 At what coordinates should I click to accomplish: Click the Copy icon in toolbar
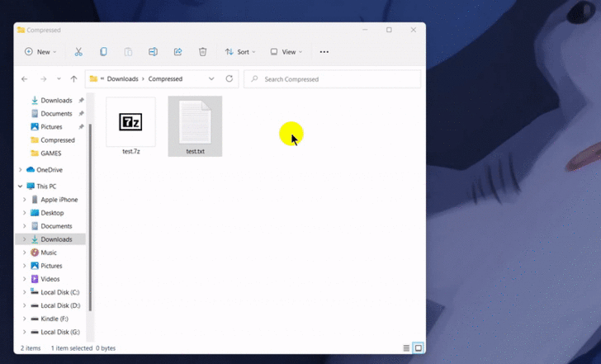pyautogui.click(x=103, y=52)
